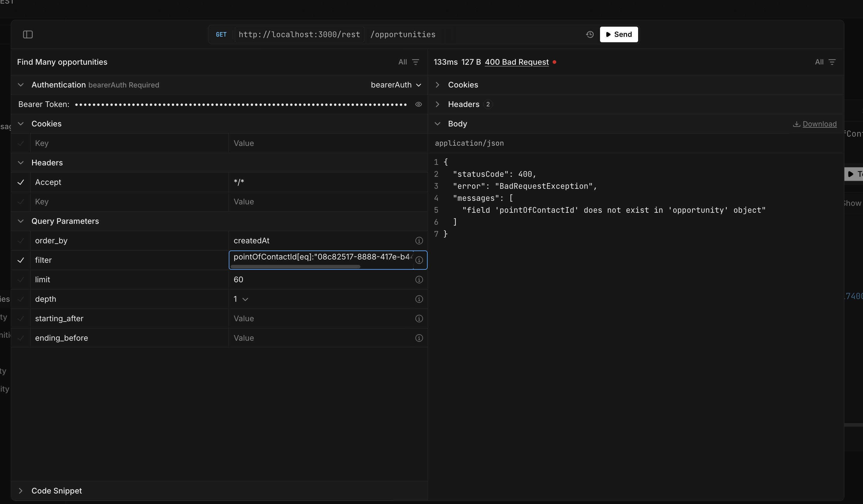Viewport: 863px width, 504px height.
Task: Collapse the request Headers section
Action: tap(21, 163)
